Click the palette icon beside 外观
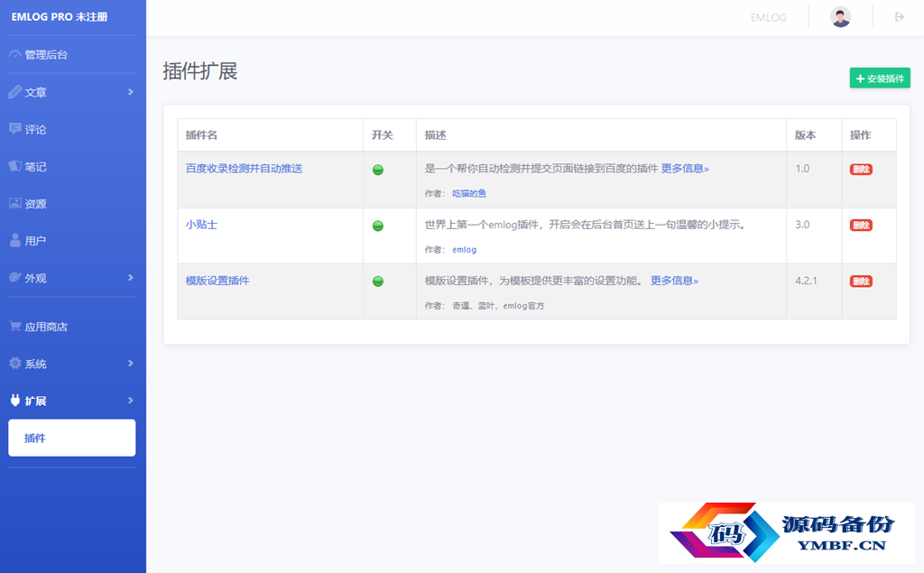924x573 pixels. (15, 277)
